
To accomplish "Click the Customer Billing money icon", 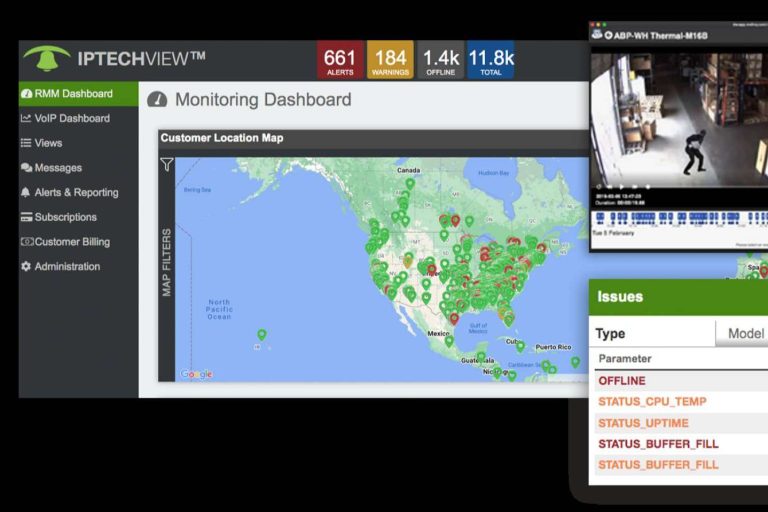I will coord(26,242).
